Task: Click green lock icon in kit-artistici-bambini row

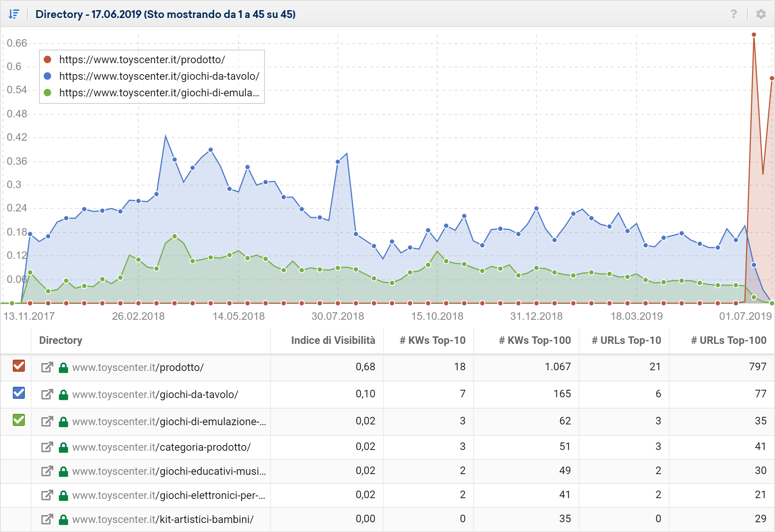Action: pyautogui.click(x=64, y=519)
